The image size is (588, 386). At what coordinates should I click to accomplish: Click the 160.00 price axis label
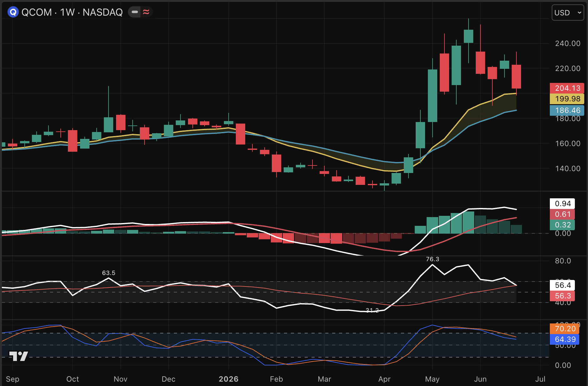pyautogui.click(x=568, y=144)
